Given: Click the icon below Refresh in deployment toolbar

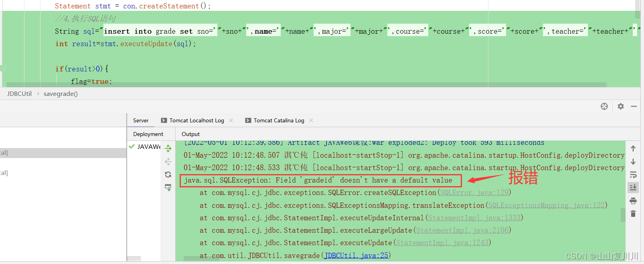Looking at the screenshot, I should [168, 187].
